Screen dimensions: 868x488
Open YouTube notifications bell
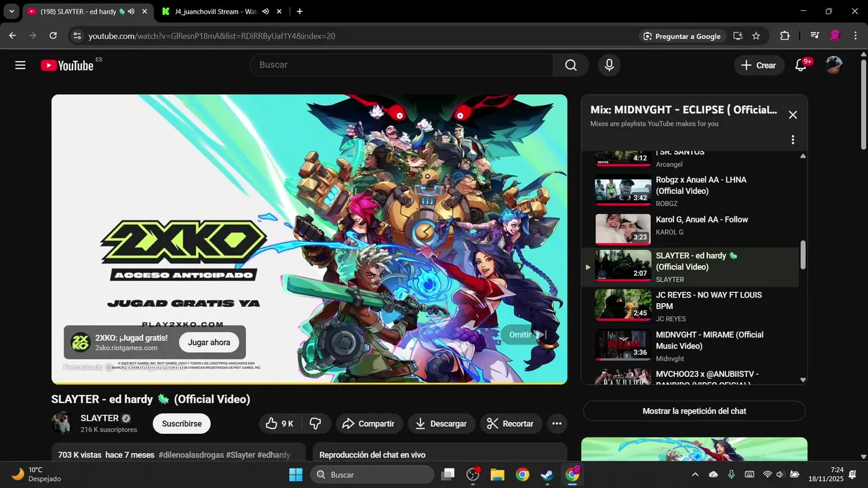coord(801,65)
